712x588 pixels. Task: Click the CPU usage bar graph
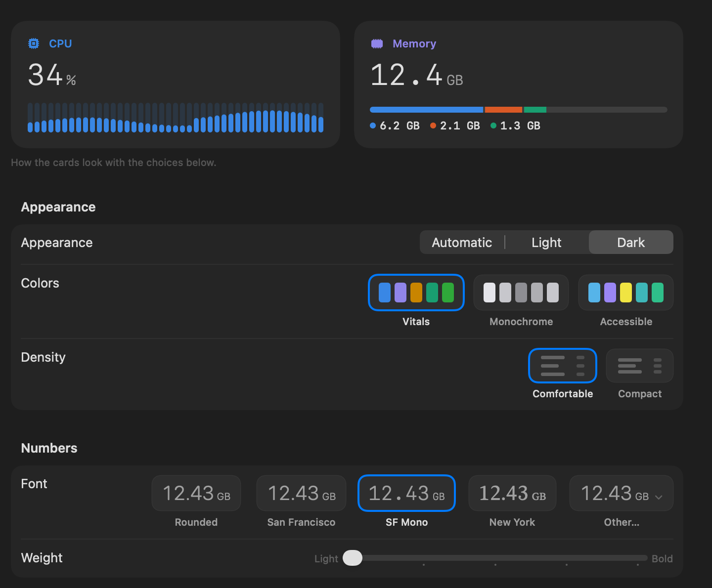point(176,118)
